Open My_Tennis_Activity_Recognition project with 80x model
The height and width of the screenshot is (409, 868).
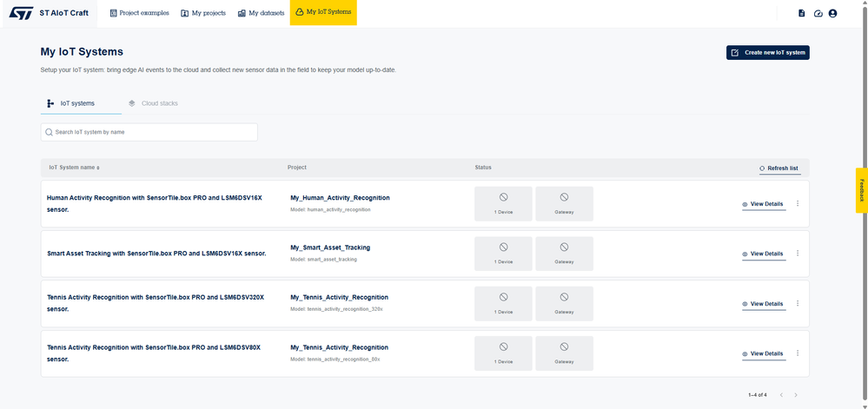tap(340, 347)
